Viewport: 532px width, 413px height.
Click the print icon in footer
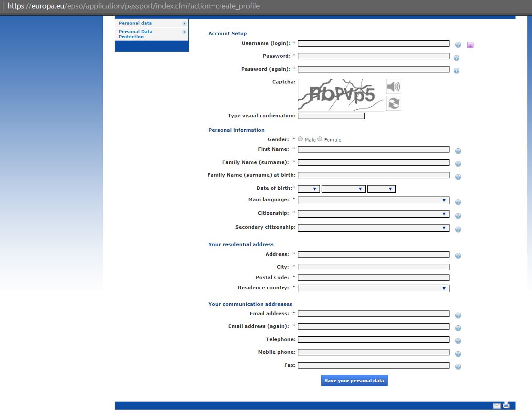pyautogui.click(x=506, y=405)
